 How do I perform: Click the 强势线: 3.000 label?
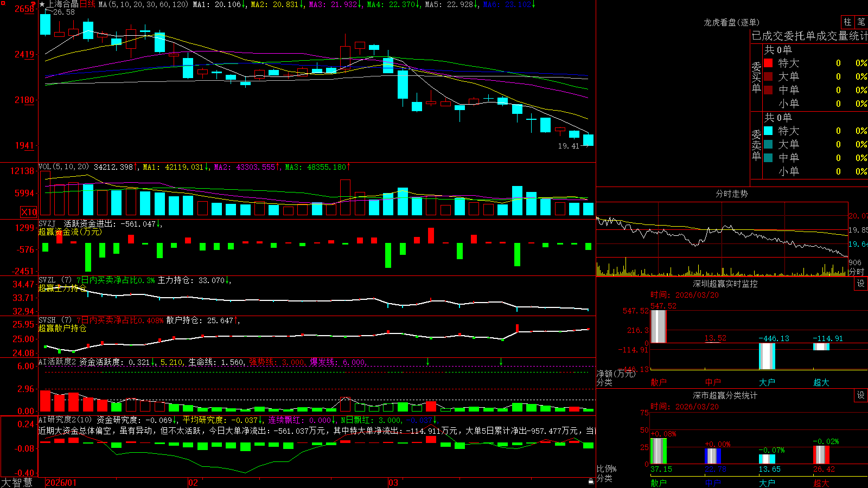click(x=277, y=362)
